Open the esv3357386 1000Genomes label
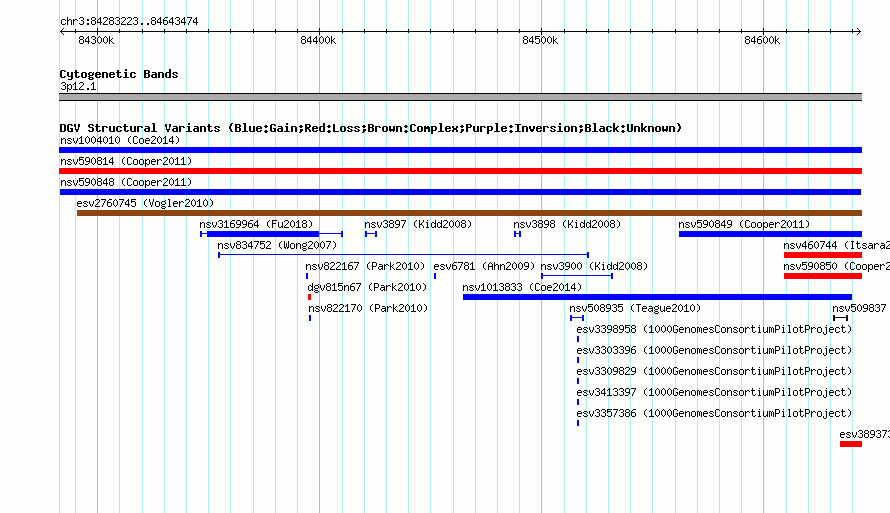The height and width of the screenshot is (513, 890). click(x=714, y=413)
